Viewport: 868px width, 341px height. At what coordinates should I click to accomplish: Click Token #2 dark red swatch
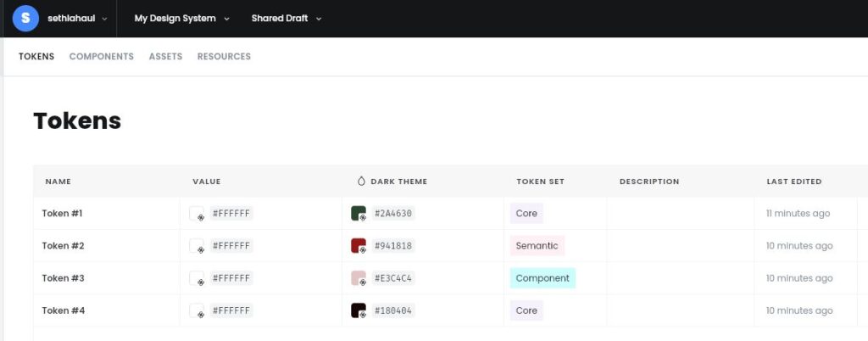[358, 246]
